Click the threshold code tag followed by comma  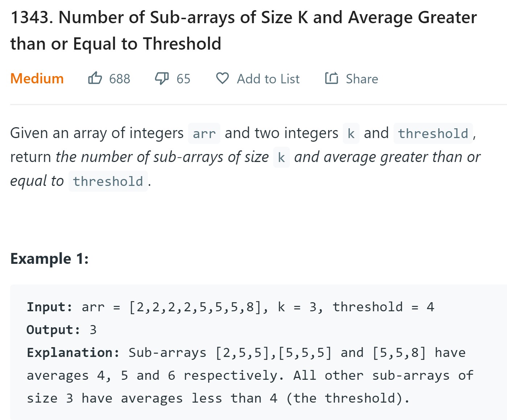[x=433, y=134]
